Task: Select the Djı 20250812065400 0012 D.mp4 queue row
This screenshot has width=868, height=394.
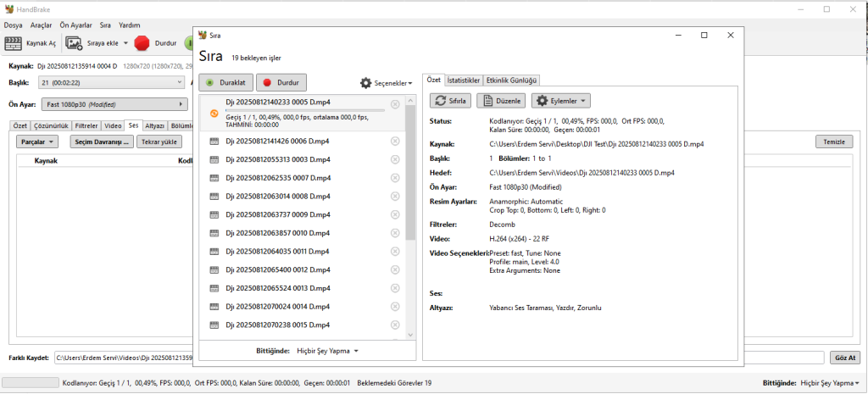Action: [303, 269]
